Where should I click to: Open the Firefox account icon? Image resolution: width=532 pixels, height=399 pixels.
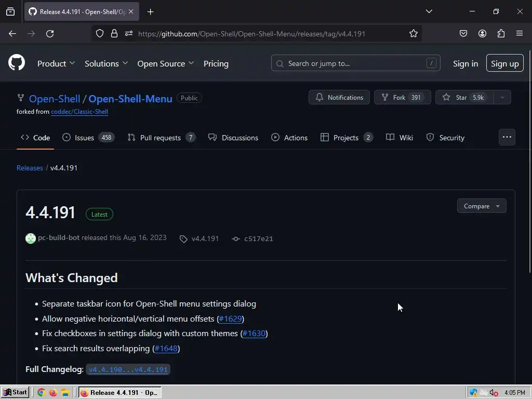(482, 33)
